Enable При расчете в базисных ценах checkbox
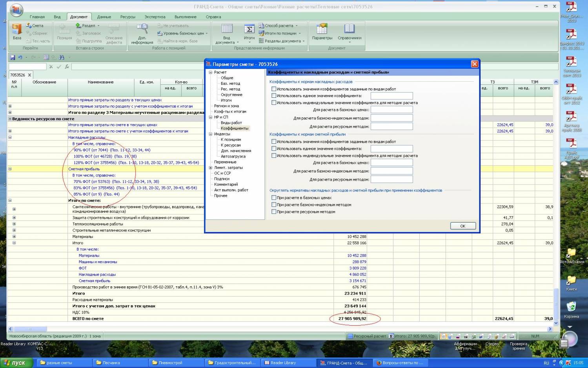 (x=274, y=198)
